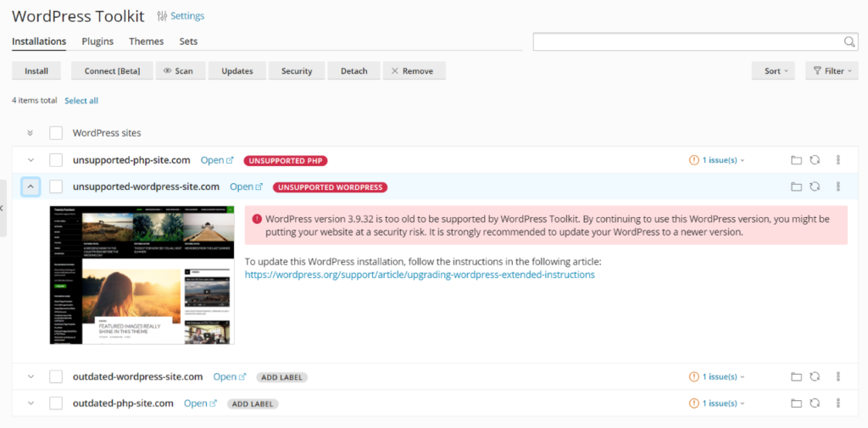The height and width of the screenshot is (428, 868).
Task: Tick the WordPress sites header checkbox
Action: (x=56, y=133)
